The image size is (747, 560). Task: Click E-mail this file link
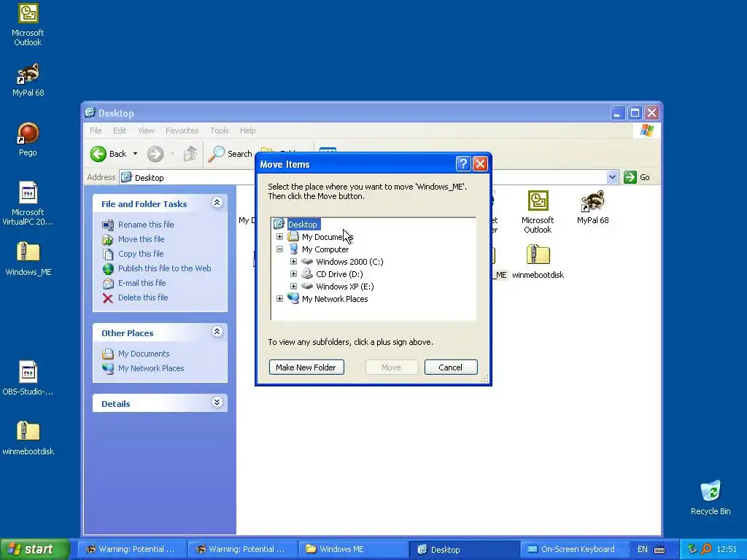pos(142,283)
